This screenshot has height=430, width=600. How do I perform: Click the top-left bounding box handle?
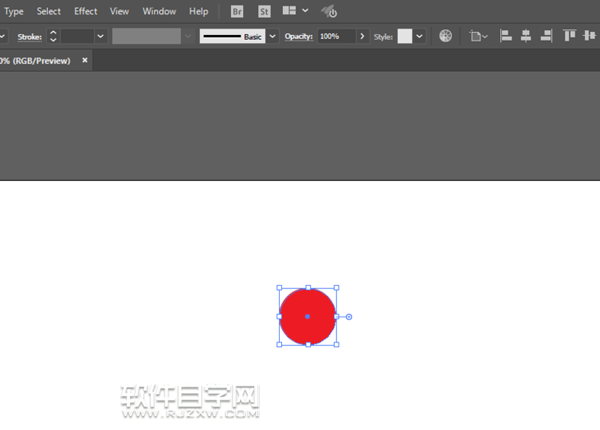[279, 288]
